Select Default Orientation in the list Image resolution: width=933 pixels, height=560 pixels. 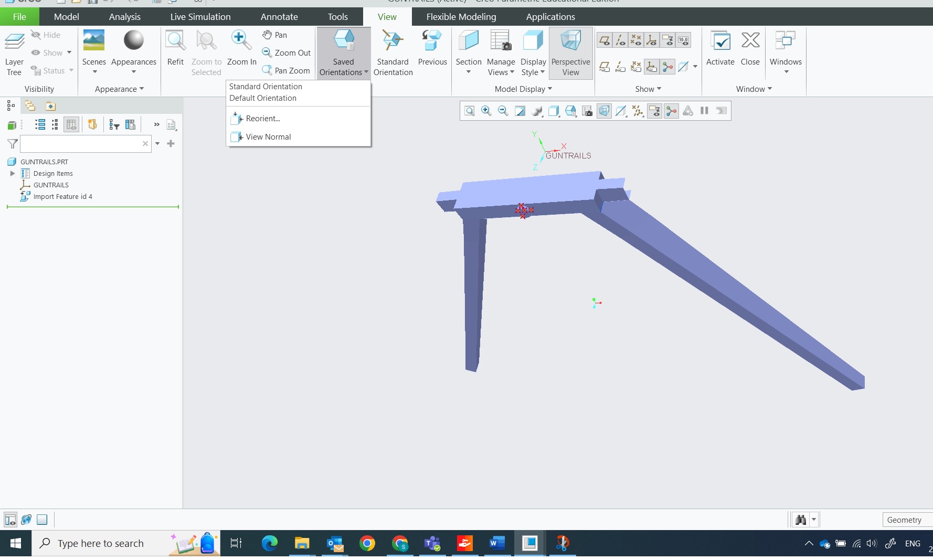click(x=263, y=98)
